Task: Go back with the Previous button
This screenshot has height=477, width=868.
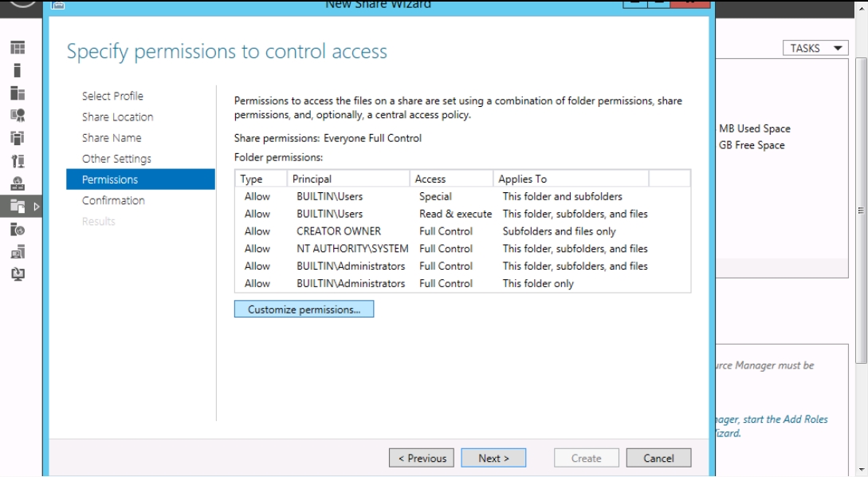Action: (422, 458)
